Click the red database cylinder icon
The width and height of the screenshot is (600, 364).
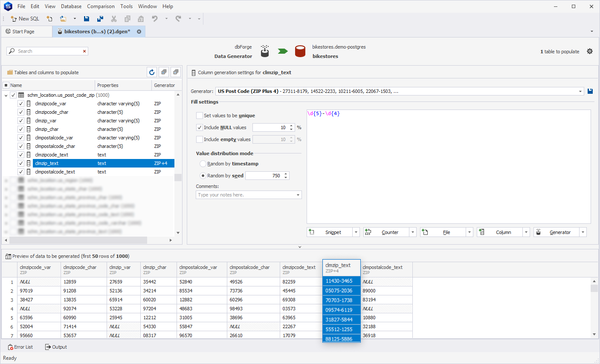(x=300, y=51)
